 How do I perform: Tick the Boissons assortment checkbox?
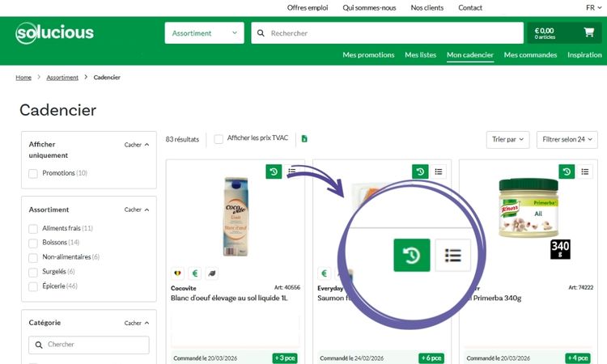tap(33, 243)
